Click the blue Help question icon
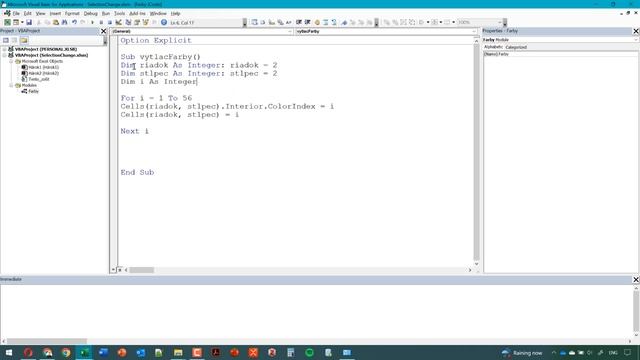The image size is (640, 360). (164, 22)
